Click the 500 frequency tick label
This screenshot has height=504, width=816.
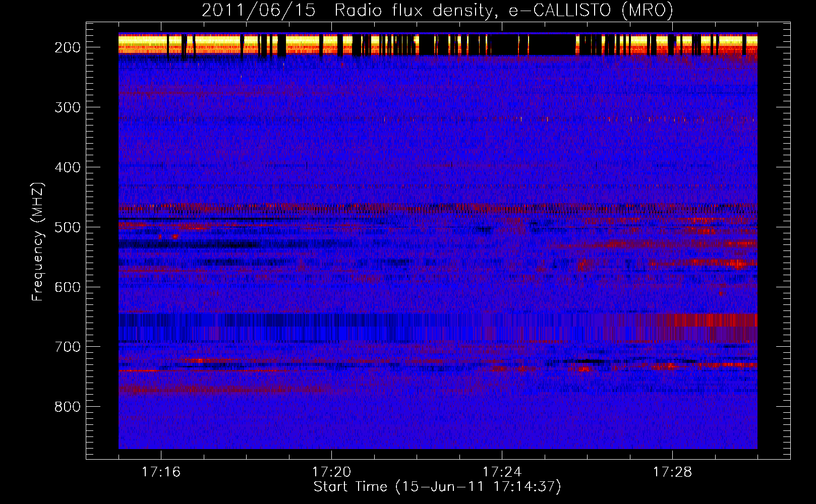(x=67, y=227)
